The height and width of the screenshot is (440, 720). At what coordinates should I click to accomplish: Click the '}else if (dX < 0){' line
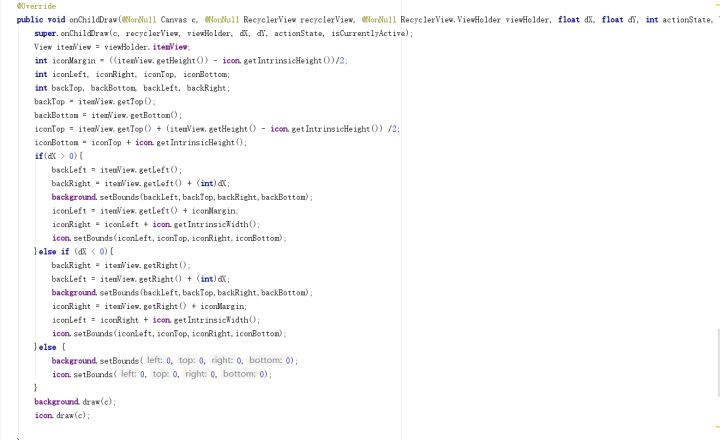(x=74, y=252)
